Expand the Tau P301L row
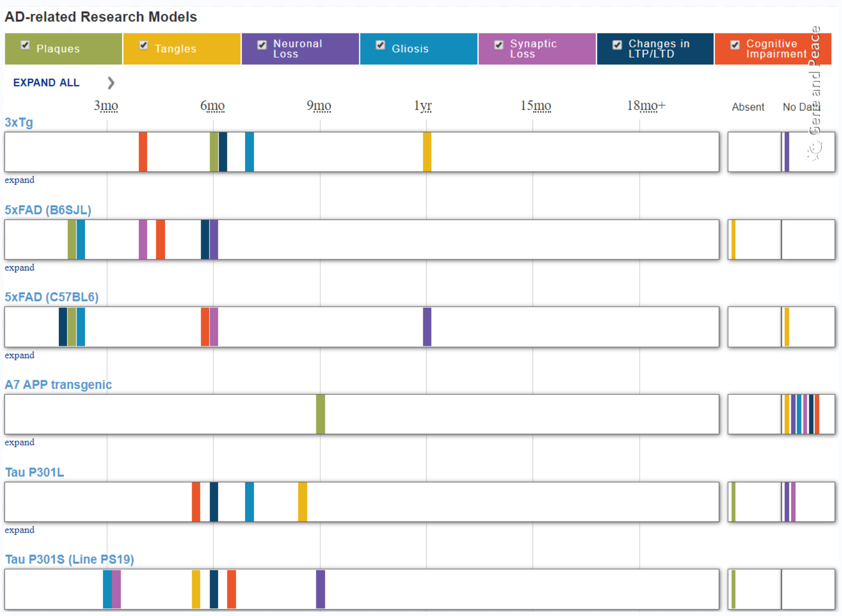Viewport: 842px width, 616px height. pos(19,530)
